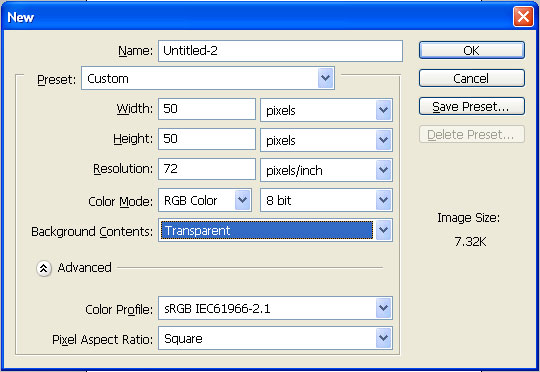Open the pixels/inch resolution units dropdown
The width and height of the screenshot is (540, 372).
(326, 170)
